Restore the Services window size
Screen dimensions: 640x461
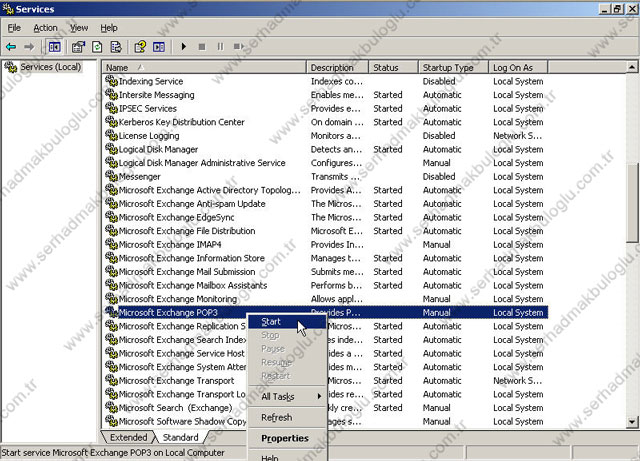pos(618,9)
